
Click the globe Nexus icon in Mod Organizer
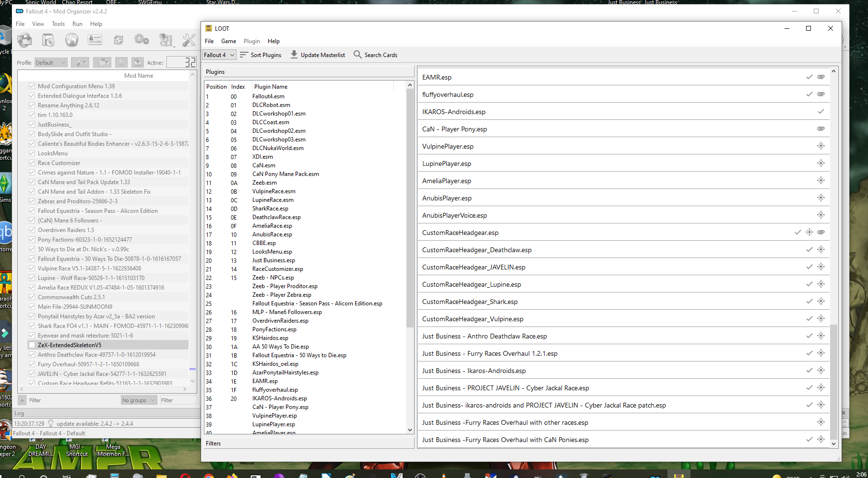click(71, 40)
